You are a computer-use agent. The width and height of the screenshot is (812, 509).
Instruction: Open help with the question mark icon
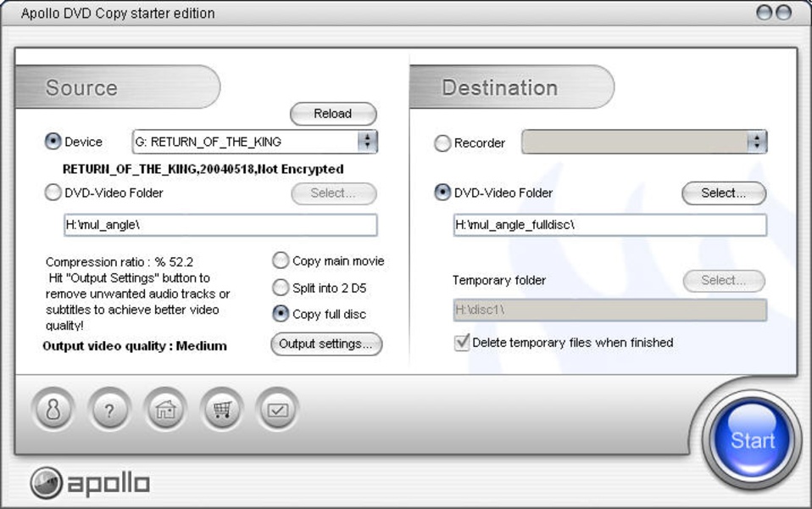point(109,411)
